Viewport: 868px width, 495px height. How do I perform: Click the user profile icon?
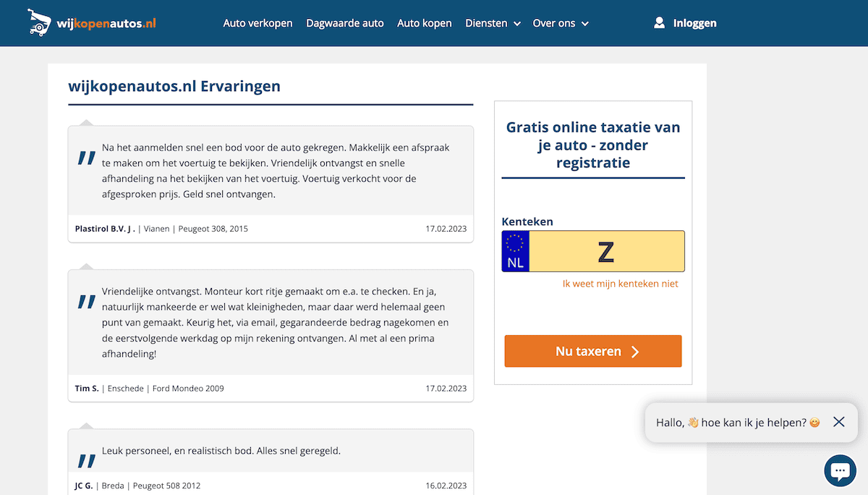[x=659, y=23]
